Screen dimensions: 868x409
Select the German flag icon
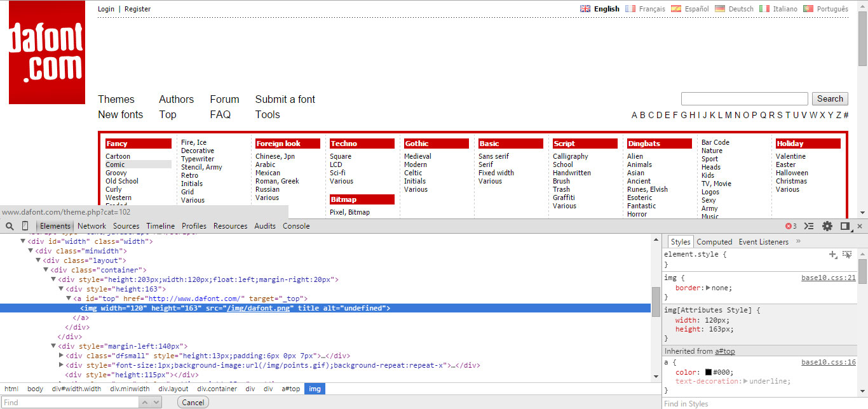pos(720,9)
